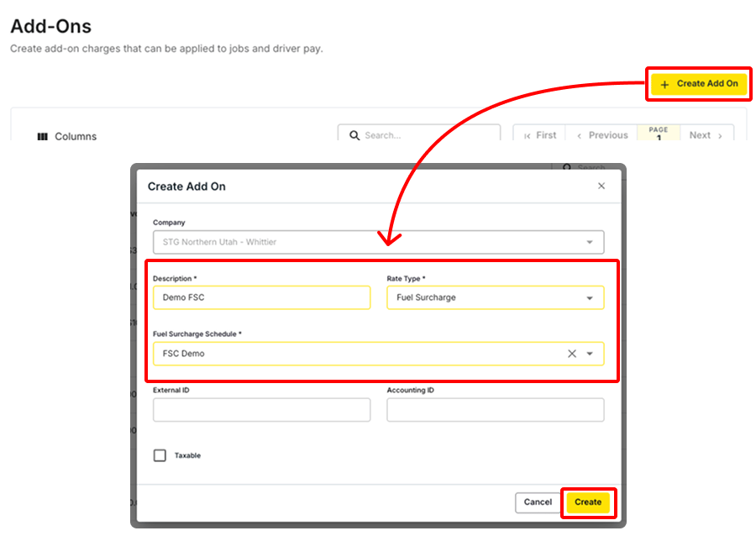Click the Columns bars icon
The image size is (756, 536).
coord(43,136)
